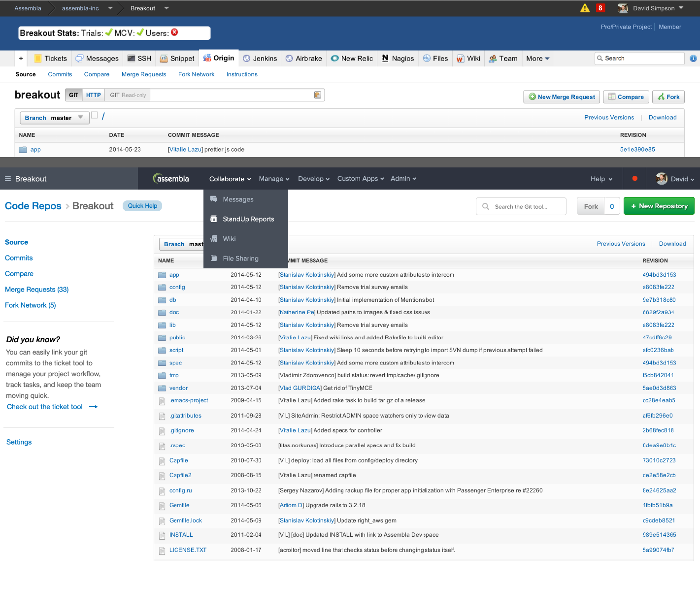Click the file icon for .gitignore
The height and width of the screenshot is (616, 700).
coord(162,431)
